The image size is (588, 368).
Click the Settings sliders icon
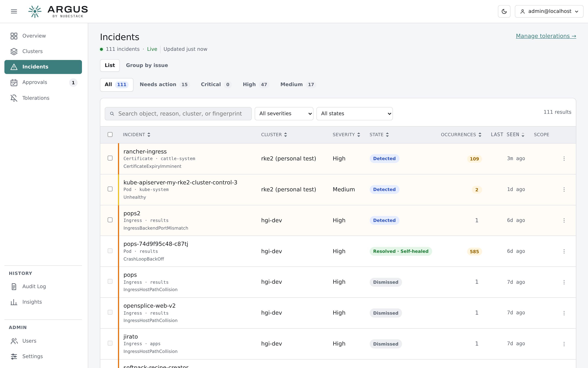pyautogui.click(x=14, y=357)
